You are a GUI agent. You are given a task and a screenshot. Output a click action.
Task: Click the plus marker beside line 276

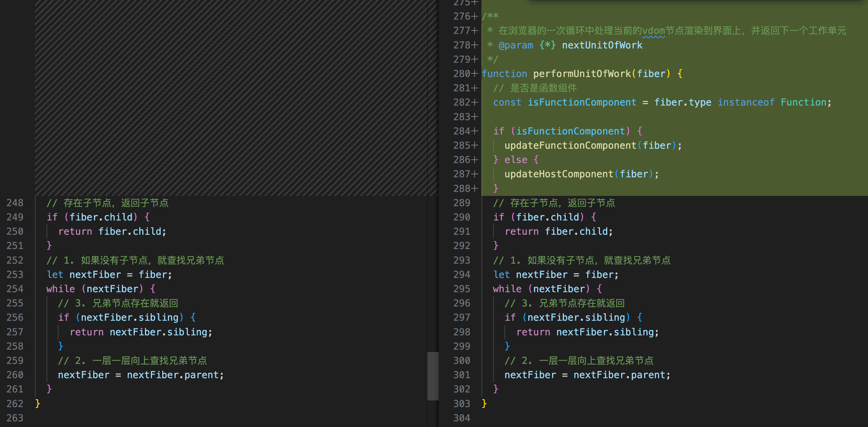coord(474,16)
